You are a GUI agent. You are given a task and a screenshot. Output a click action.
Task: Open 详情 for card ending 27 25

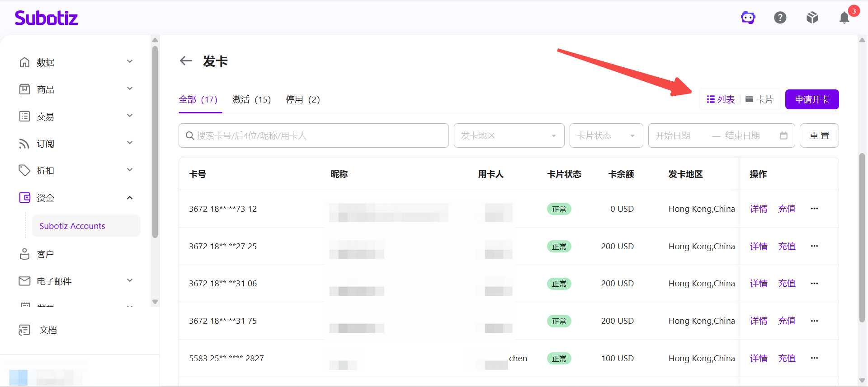pyautogui.click(x=759, y=246)
